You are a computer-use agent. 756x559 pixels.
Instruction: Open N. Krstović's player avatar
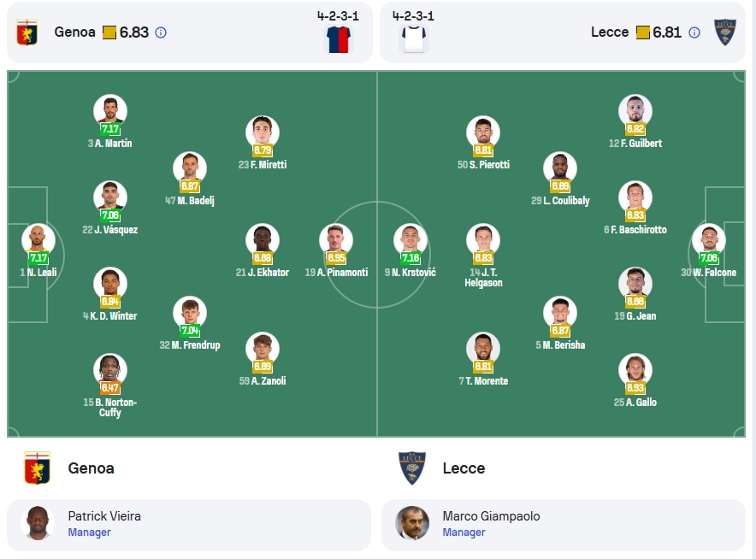point(410,240)
